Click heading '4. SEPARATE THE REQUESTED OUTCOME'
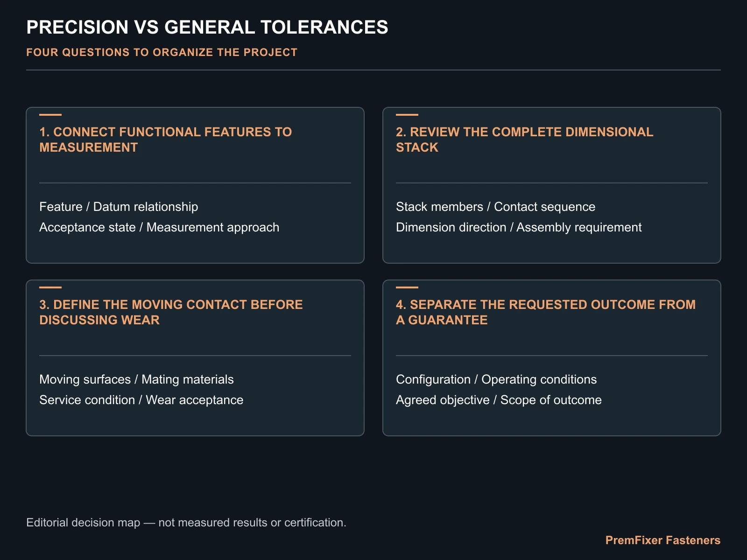This screenshot has width=747, height=560. (x=546, y=312)
